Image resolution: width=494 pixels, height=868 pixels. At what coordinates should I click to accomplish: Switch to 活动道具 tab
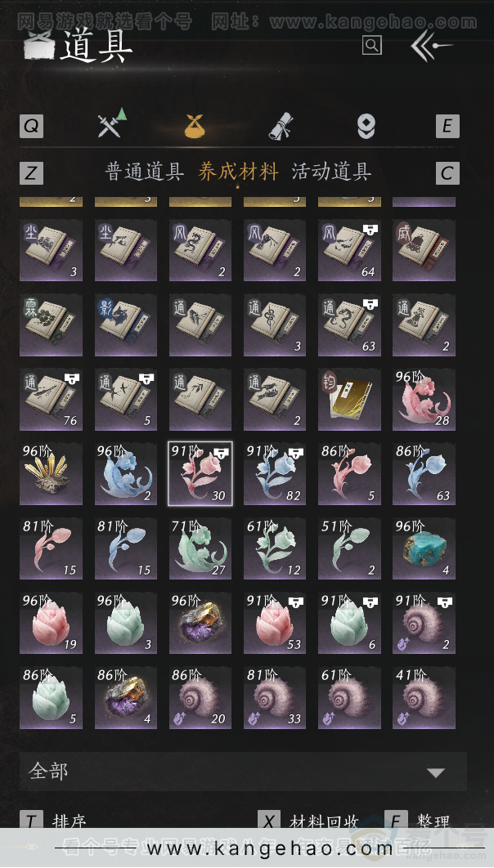(x=331, y=172)
